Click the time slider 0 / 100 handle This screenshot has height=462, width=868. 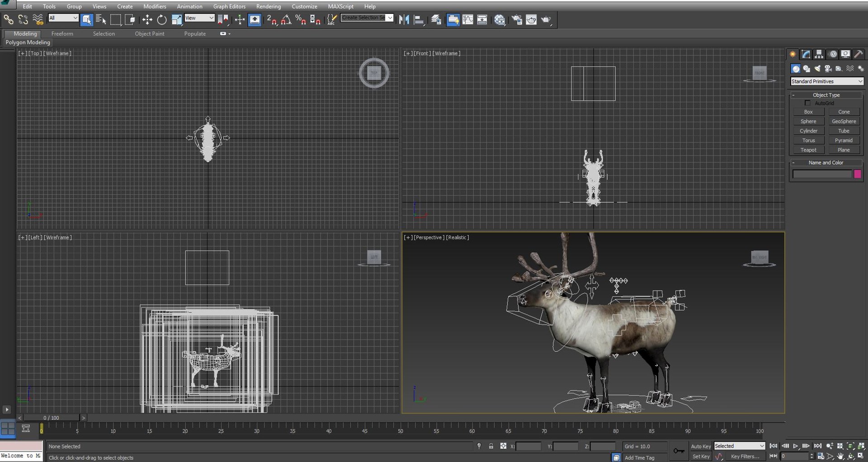[52, 418]
